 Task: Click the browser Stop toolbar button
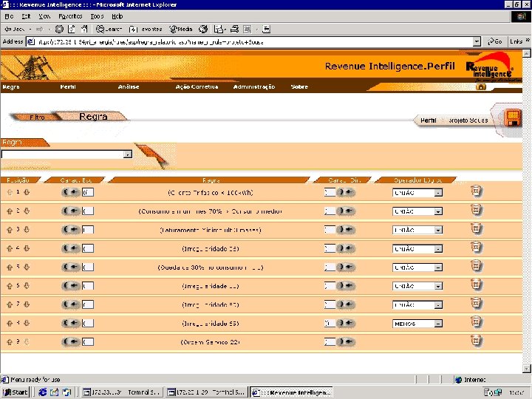tap(59, 29)
